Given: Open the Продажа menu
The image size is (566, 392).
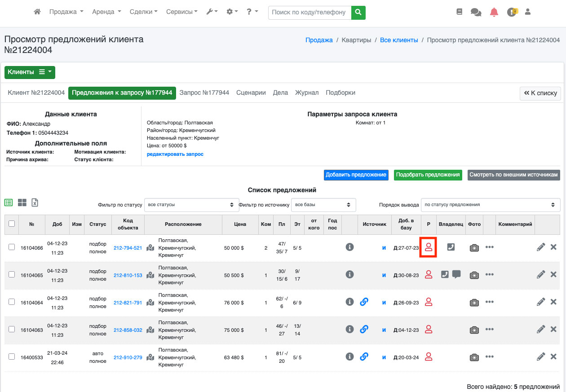Looking at the screenshot, I should pos(66,12).
